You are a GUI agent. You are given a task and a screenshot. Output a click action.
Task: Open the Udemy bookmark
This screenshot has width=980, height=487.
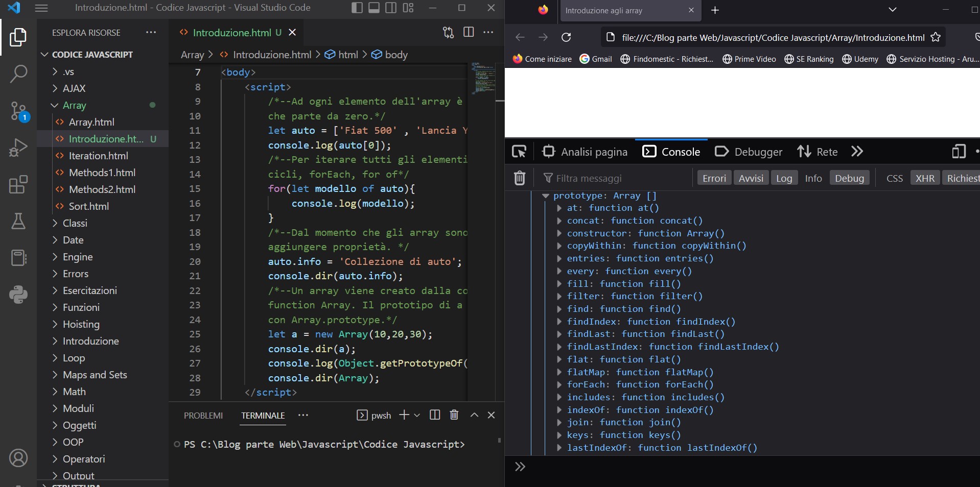(860, 59)
